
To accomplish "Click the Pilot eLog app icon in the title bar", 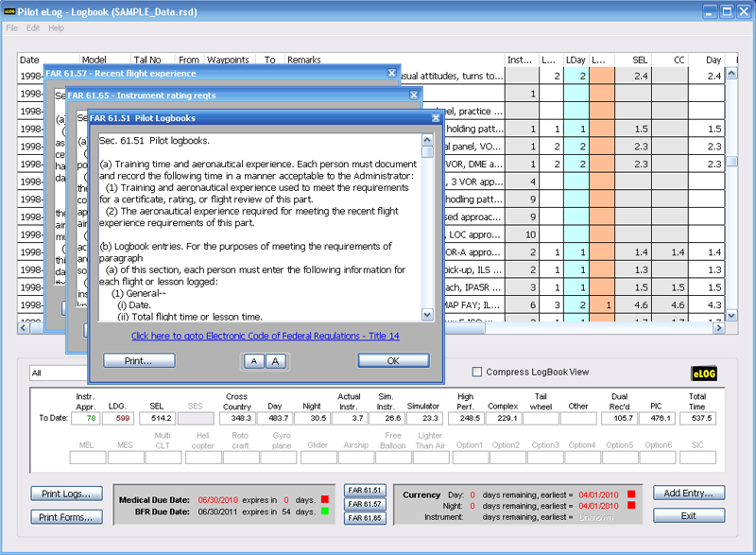I will 9,11.
